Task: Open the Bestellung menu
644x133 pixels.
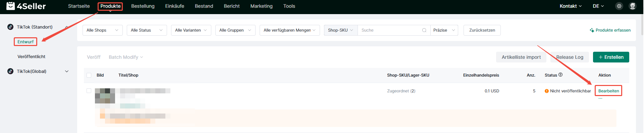Action: tap(143, 6)
